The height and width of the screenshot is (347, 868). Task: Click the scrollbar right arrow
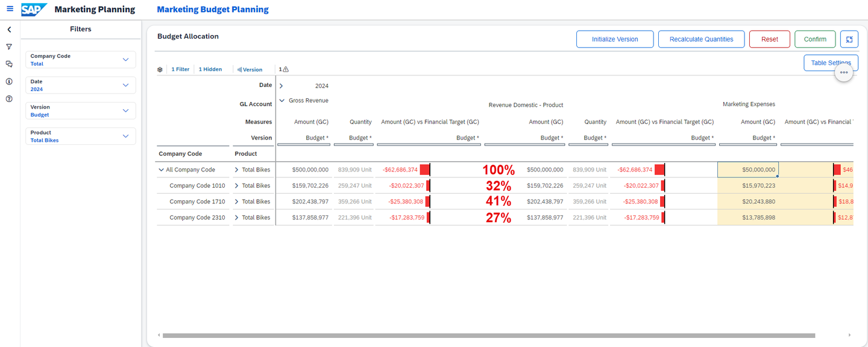point(850,335)
